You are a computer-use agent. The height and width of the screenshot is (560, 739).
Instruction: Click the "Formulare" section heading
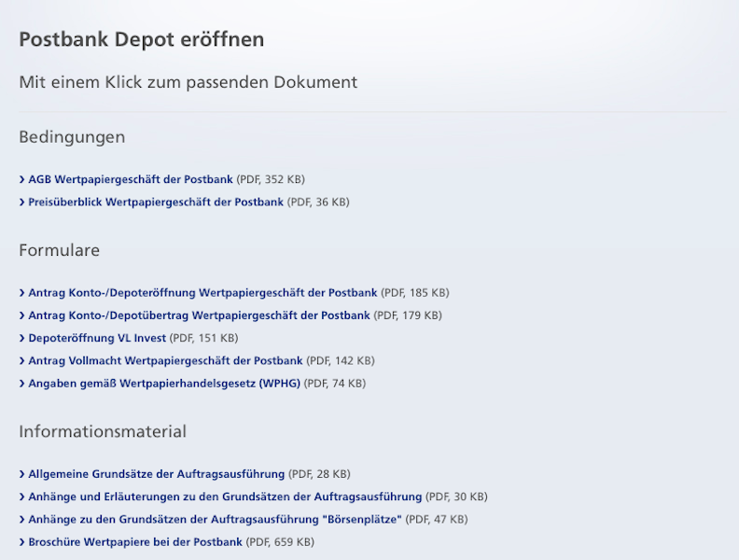(x=60, y=250)
